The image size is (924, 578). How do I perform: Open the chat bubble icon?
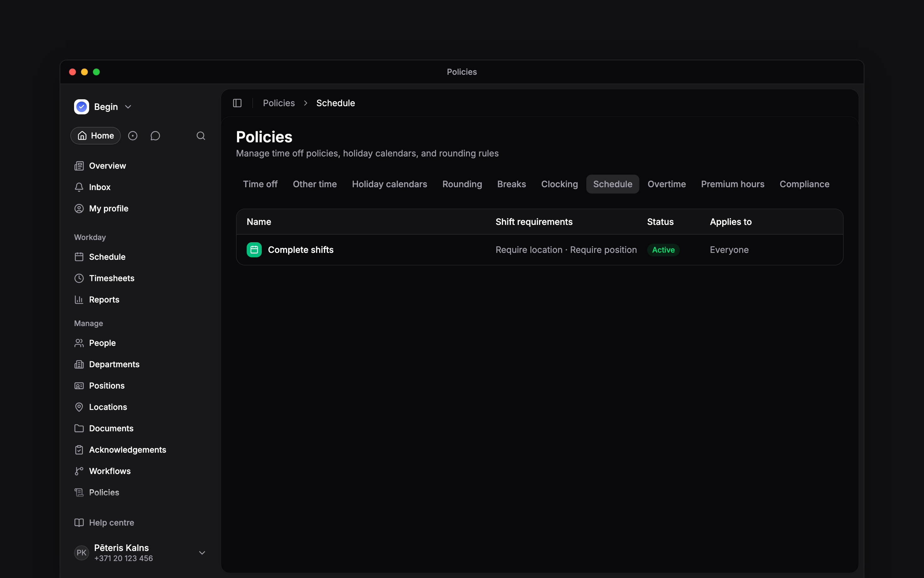tap(155, 136)
